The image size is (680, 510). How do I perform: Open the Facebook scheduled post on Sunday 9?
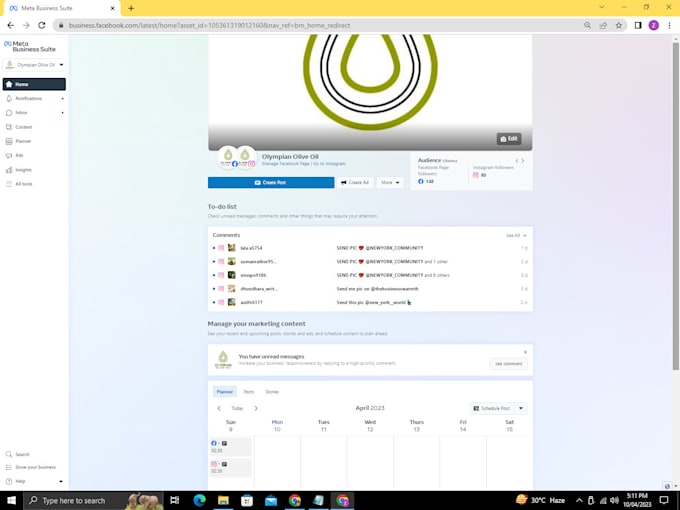click(x=230, y=447)
